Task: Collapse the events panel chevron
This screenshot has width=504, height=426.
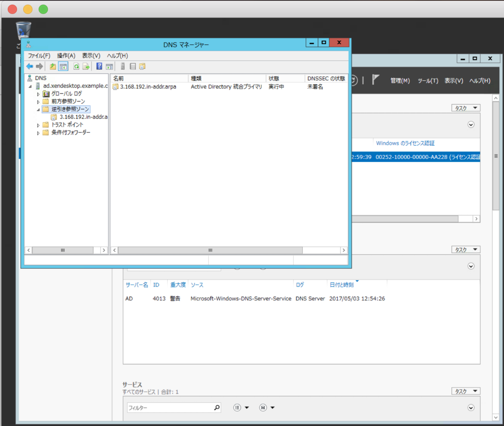Action: tap(471, 266)
